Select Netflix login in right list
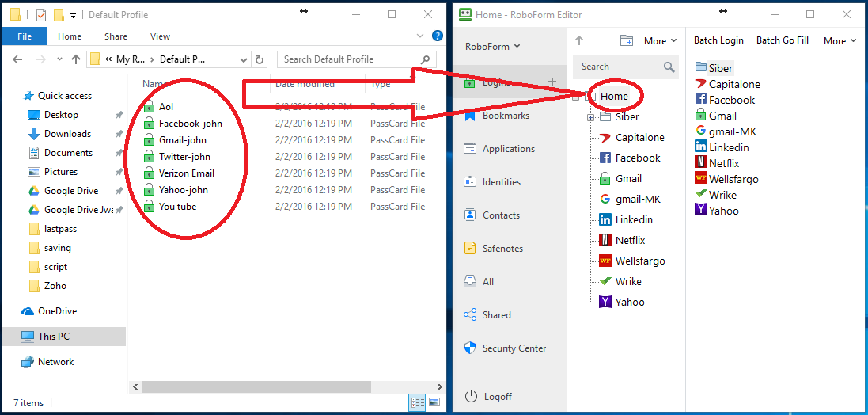Viewport: 868px width, 415px height. pyautogui.click(x=717, y=163)
